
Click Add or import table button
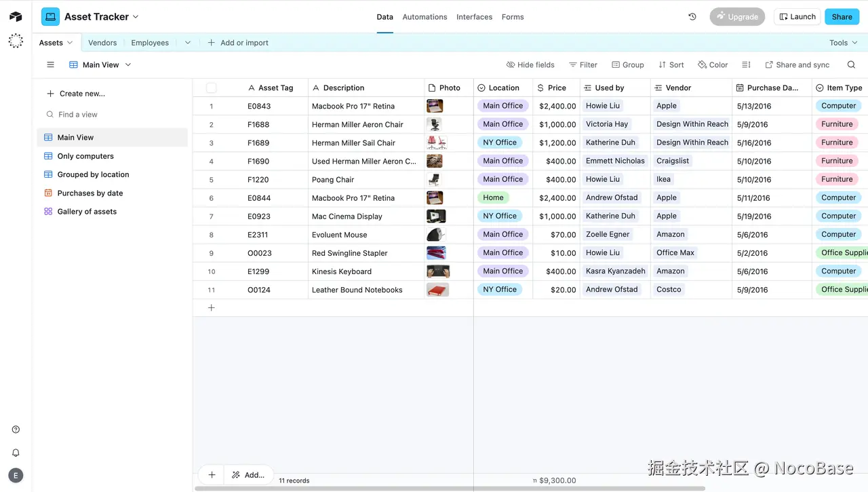[238, 43]
